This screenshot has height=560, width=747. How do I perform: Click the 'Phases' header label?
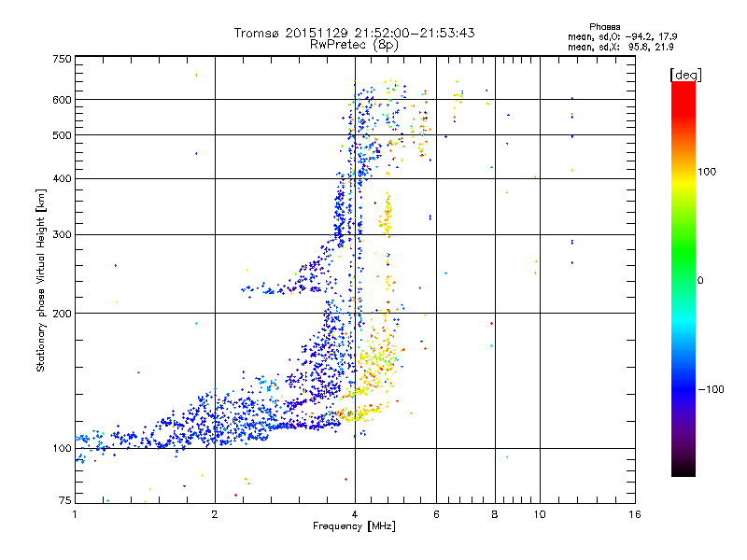tap(604, 27)
